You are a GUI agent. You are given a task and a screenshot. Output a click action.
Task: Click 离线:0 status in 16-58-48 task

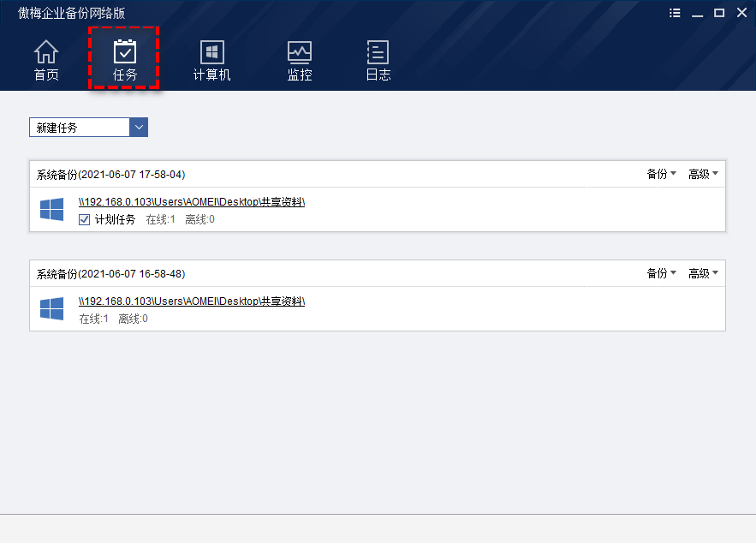pos(133,319)
